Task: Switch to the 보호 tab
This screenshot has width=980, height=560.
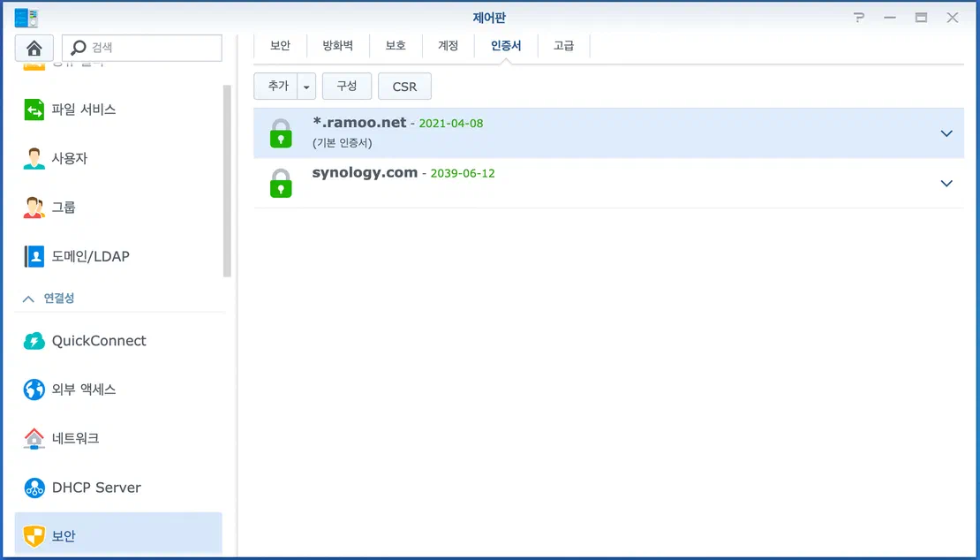Action: click(396, 46)
